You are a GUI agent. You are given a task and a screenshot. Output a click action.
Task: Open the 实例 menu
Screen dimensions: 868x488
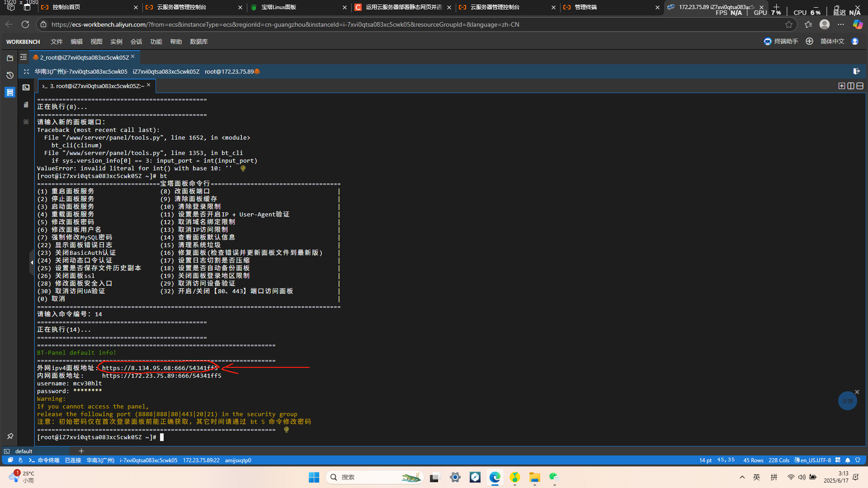click(x=116, y=42)
